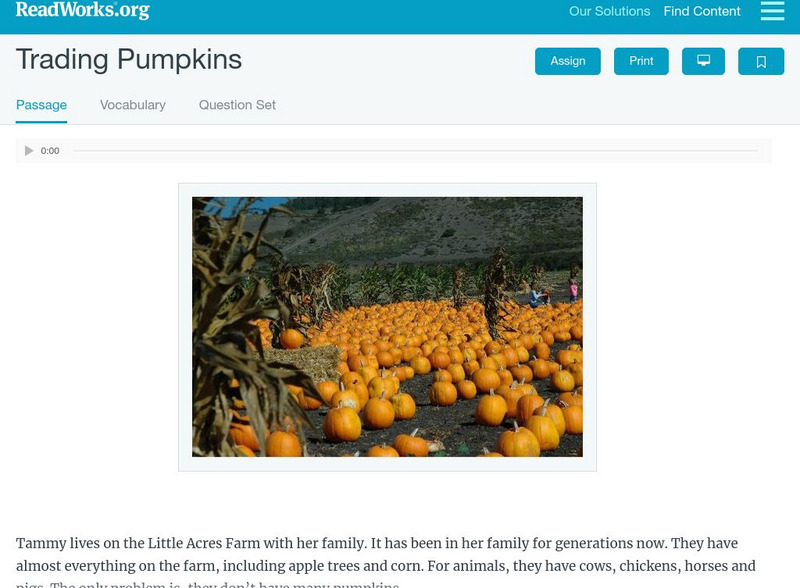Screen dimensions: 800x588
Task: Assign the Trading Pumpkins passage
Action: click(567, 61)
